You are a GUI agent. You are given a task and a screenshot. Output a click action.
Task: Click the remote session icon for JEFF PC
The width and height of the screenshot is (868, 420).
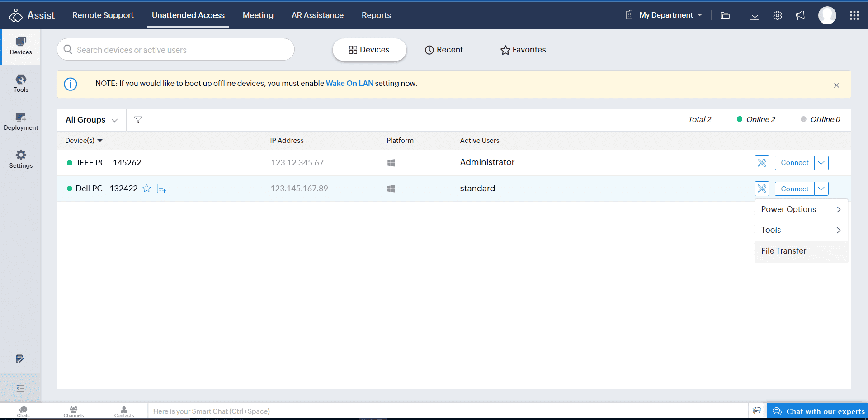click(x=762, y=163)
